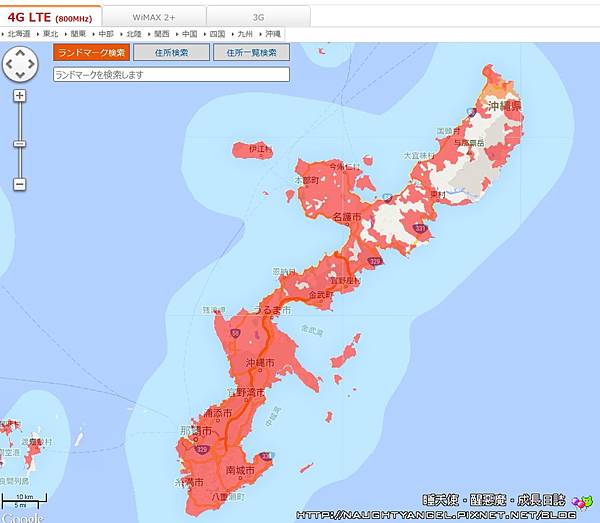The width and height of the screenshot is (600, 523).
Task: Open the 関東 region link
Action: (x=78, y=34)
